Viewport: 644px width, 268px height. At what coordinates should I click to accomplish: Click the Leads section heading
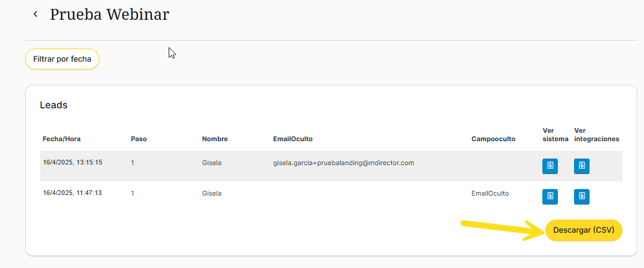pyautogui.click(x=54, y=105)
